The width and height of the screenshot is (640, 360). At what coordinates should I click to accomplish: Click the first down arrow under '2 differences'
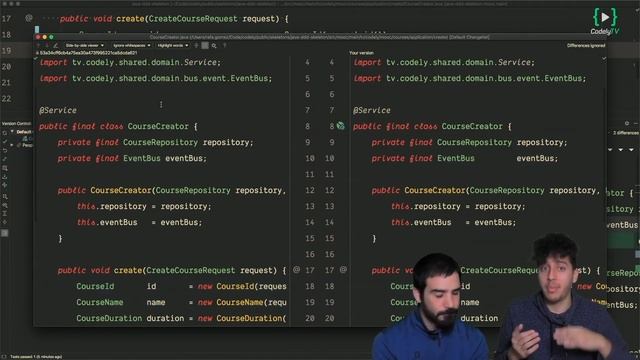(x=610, y=150)
